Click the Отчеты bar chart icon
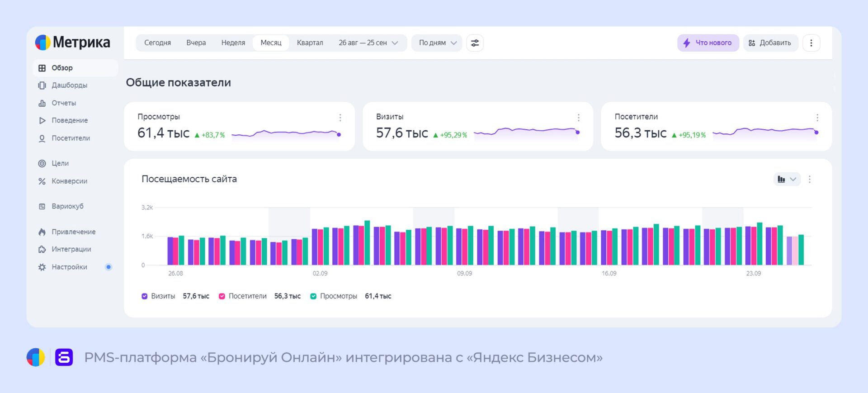 click(x=42, y=103)
